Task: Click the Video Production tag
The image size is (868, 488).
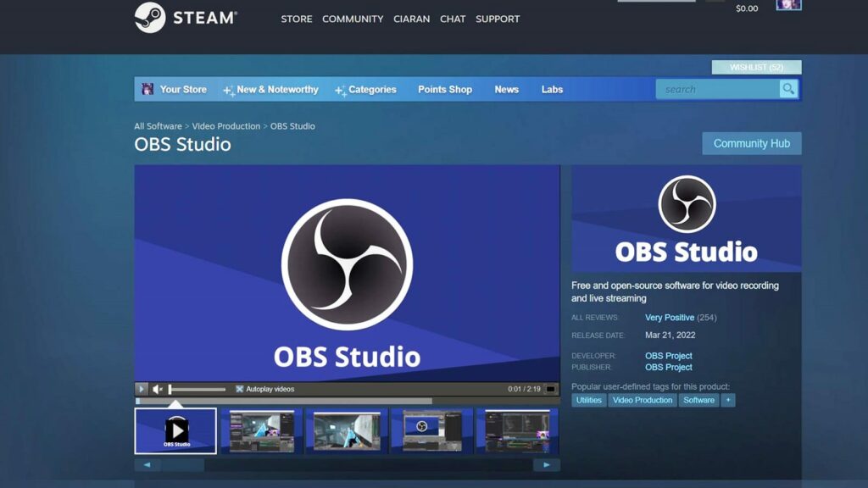Action: (643, 400)
